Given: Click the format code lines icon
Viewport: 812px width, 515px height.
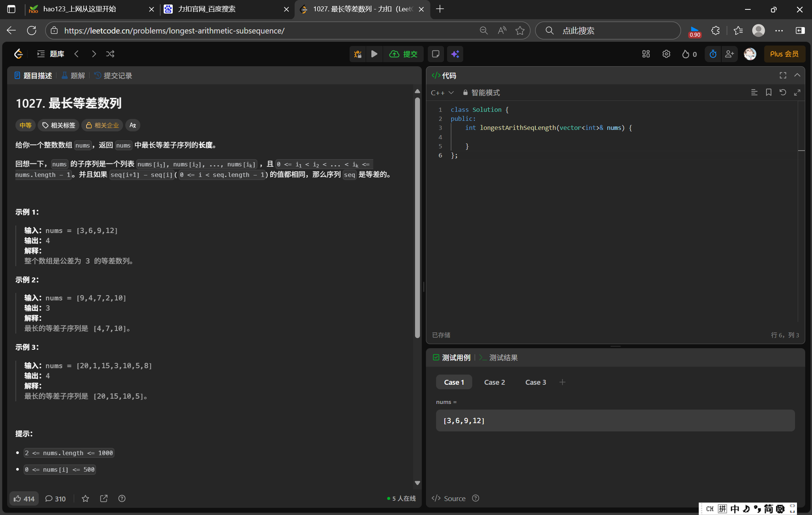Looking at the screenshot, I should 754,92.
